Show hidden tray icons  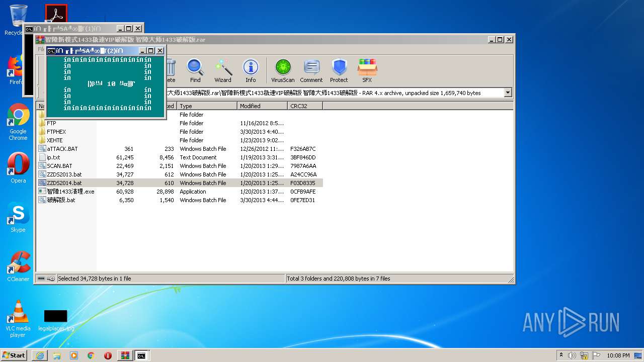point(561,355)
